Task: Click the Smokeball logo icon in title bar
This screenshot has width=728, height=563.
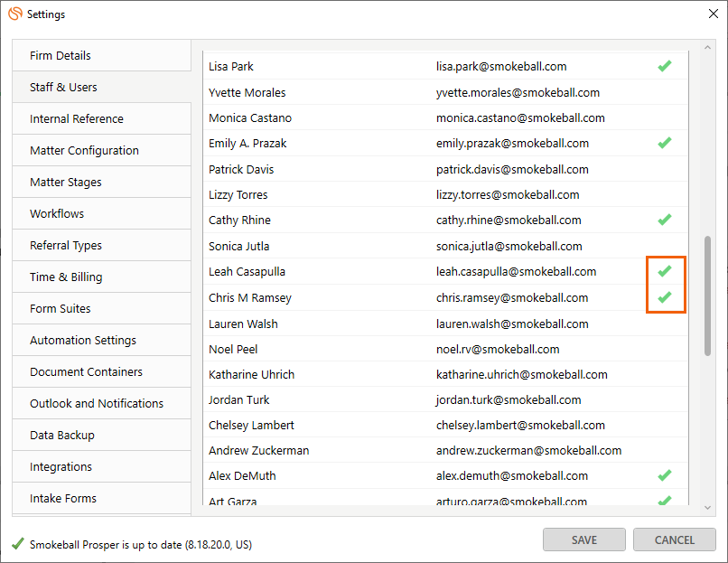Action: click(15, 14)
